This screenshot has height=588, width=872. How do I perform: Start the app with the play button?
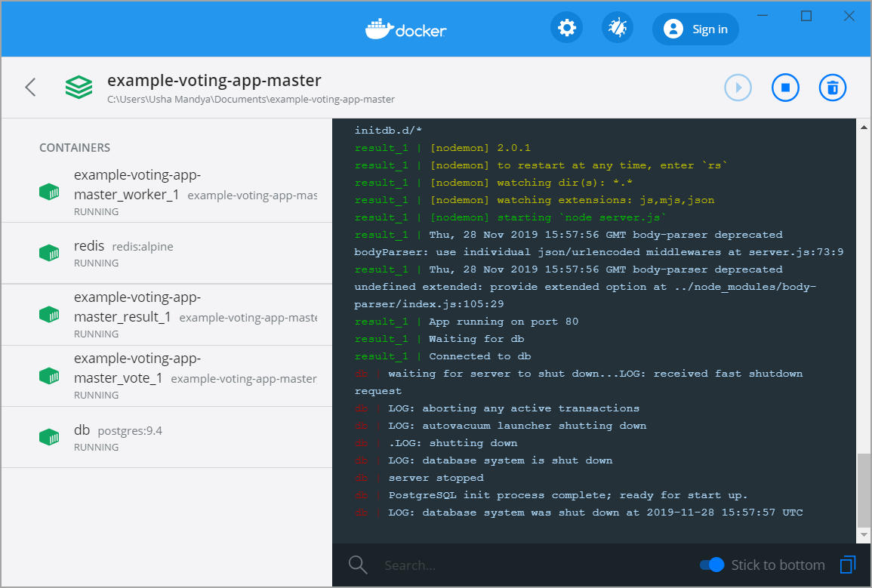[738, 87]
